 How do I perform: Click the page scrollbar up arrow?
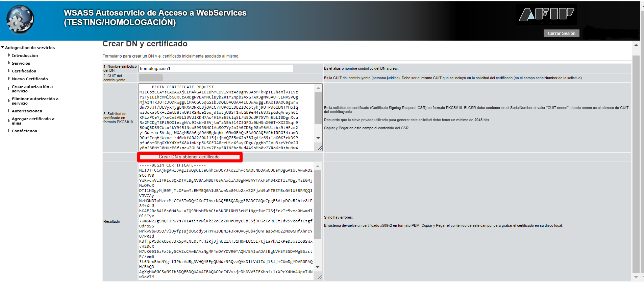point(636,45)
